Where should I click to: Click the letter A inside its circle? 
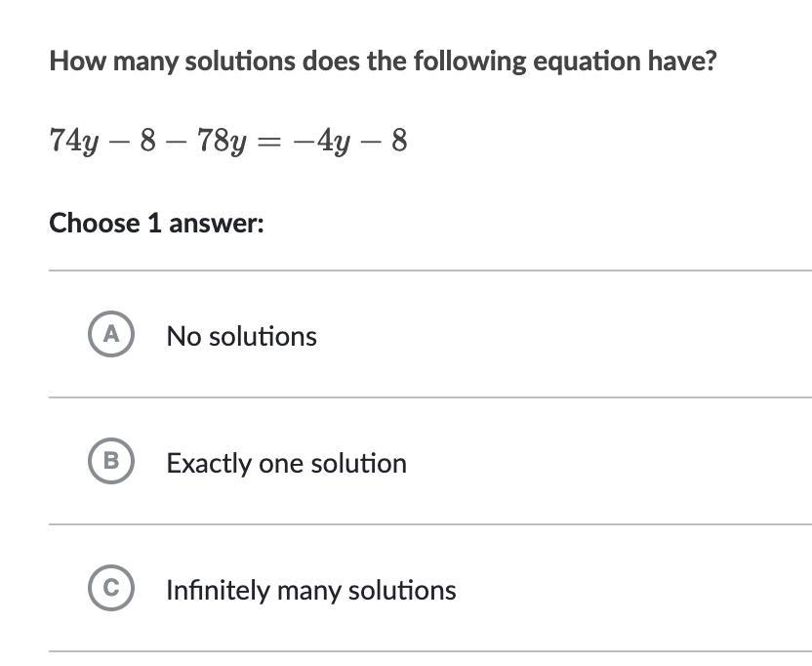[x=111, y=334]
